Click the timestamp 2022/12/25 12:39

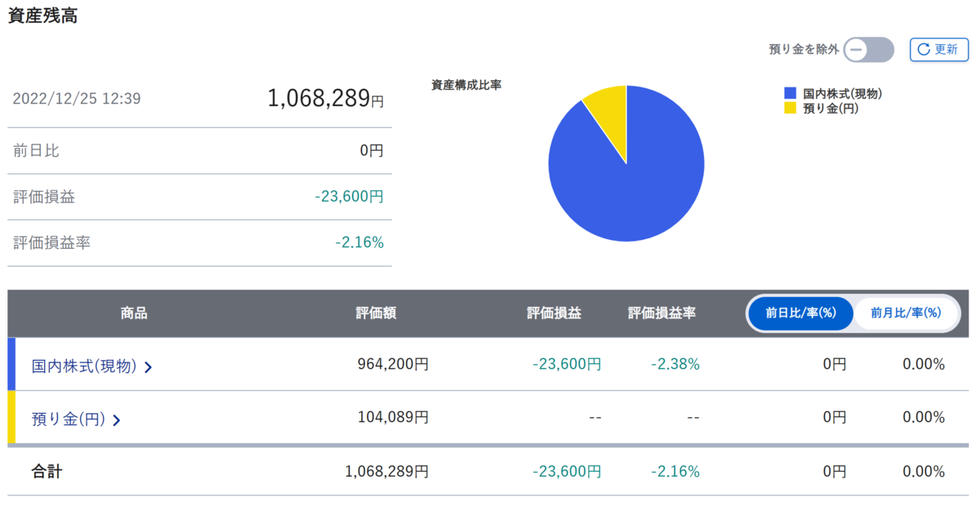click(x=77, y=99)
